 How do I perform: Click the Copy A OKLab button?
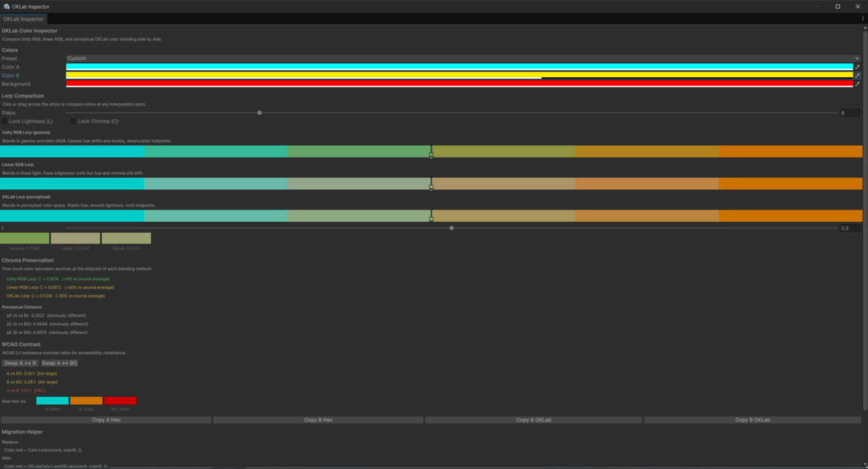coord(533,420)
